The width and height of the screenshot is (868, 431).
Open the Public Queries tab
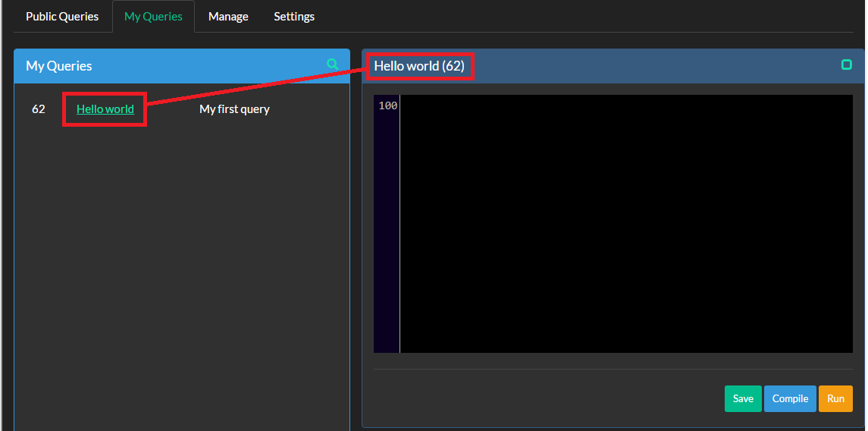tap(62, 17)
